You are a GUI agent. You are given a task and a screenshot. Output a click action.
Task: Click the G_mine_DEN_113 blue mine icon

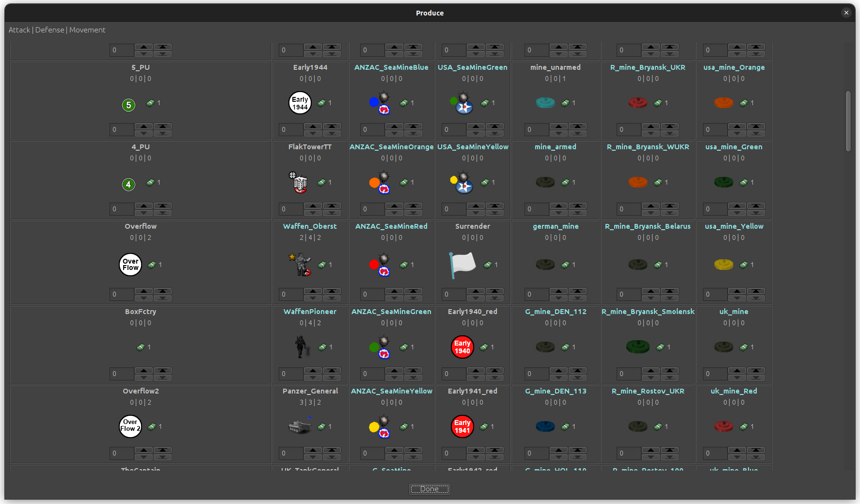[545, 426]
